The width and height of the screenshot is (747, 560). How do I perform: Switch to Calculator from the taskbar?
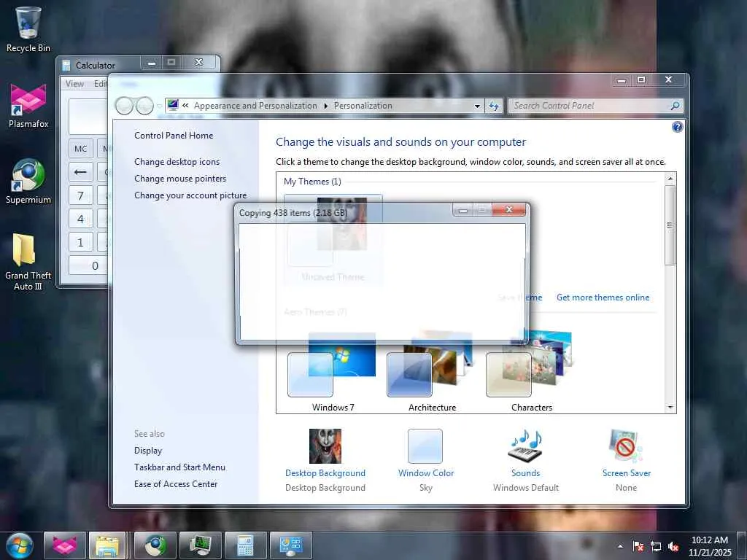[246, 545]
